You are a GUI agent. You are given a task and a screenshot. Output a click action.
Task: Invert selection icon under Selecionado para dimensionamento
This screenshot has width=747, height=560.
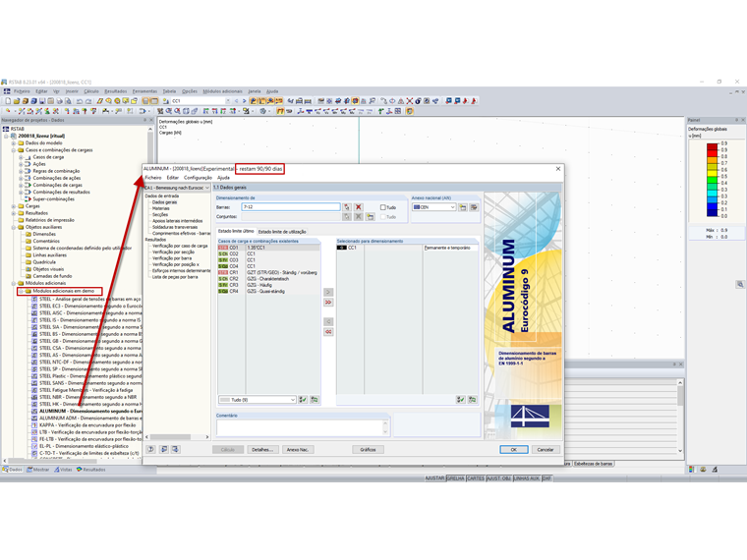coord(472,400)
